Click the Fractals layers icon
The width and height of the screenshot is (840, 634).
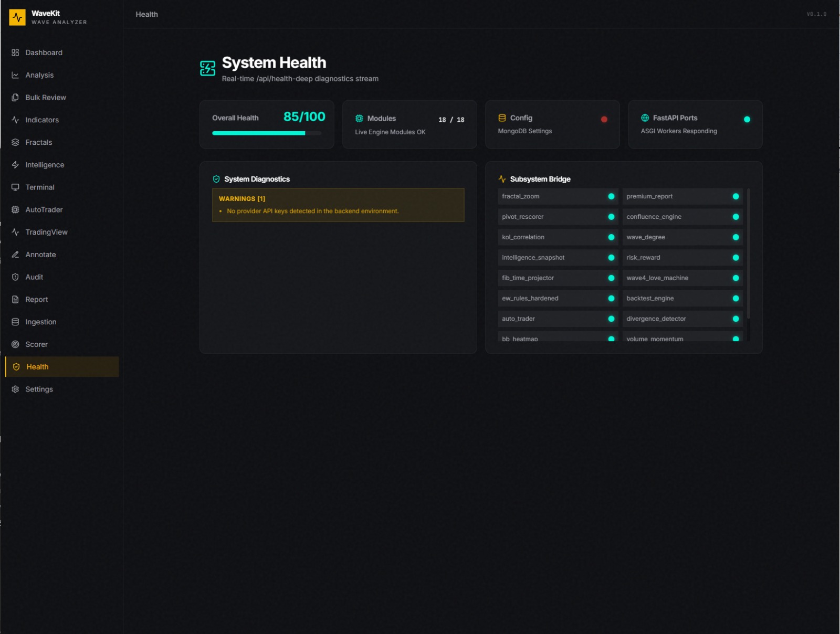(15, 142)
